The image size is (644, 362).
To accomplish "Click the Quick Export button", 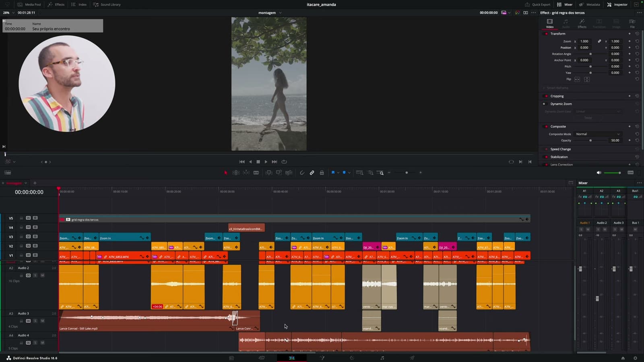I will (x=537, y=4).
